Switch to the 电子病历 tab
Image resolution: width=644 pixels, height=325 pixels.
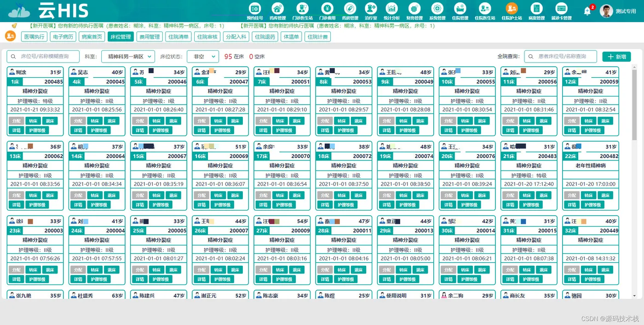tap(63, 37)
